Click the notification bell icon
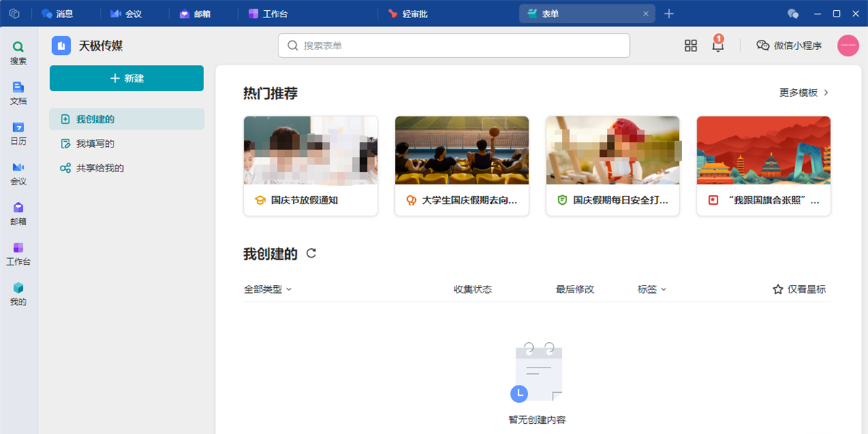 [718, 46]
